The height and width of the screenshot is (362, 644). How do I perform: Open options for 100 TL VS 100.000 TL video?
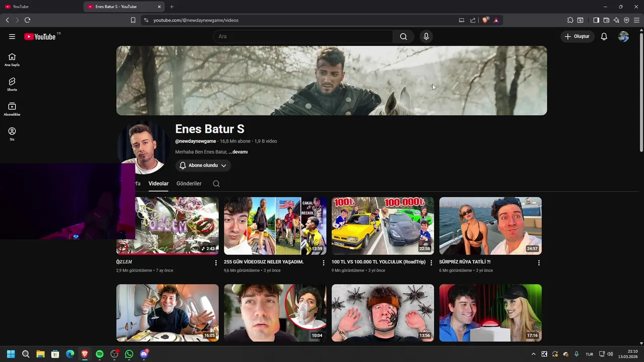click(x=431, y=263)
